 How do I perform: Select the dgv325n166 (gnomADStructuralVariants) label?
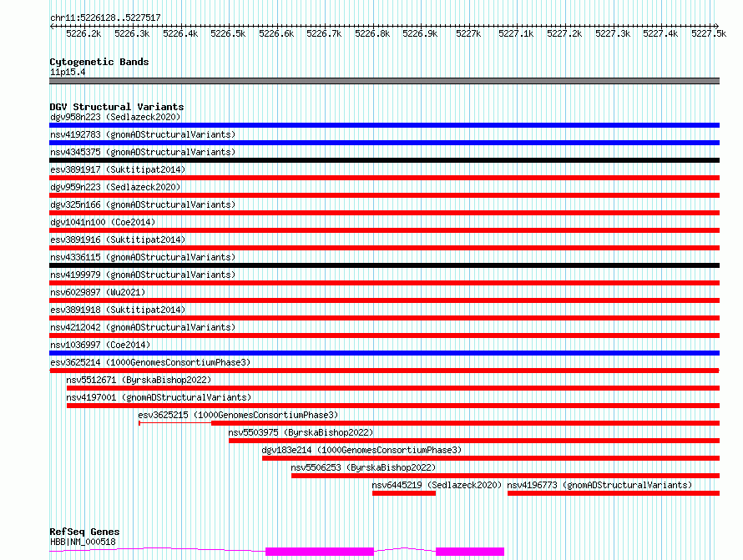click(x=143, y=204)
